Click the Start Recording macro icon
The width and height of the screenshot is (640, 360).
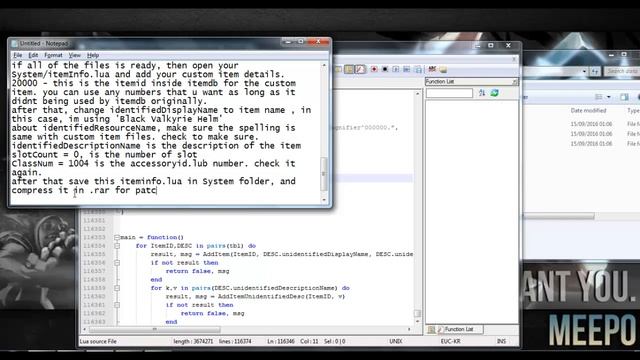coord(374,69)
